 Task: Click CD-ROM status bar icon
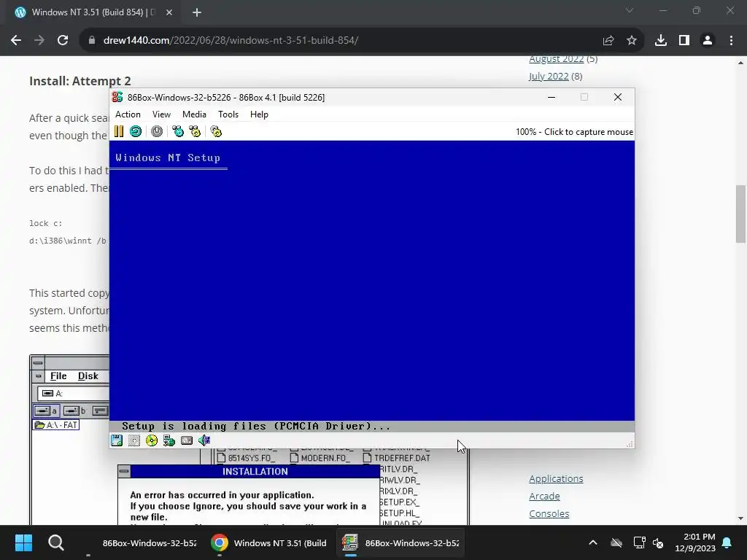(x=152, y=440)
